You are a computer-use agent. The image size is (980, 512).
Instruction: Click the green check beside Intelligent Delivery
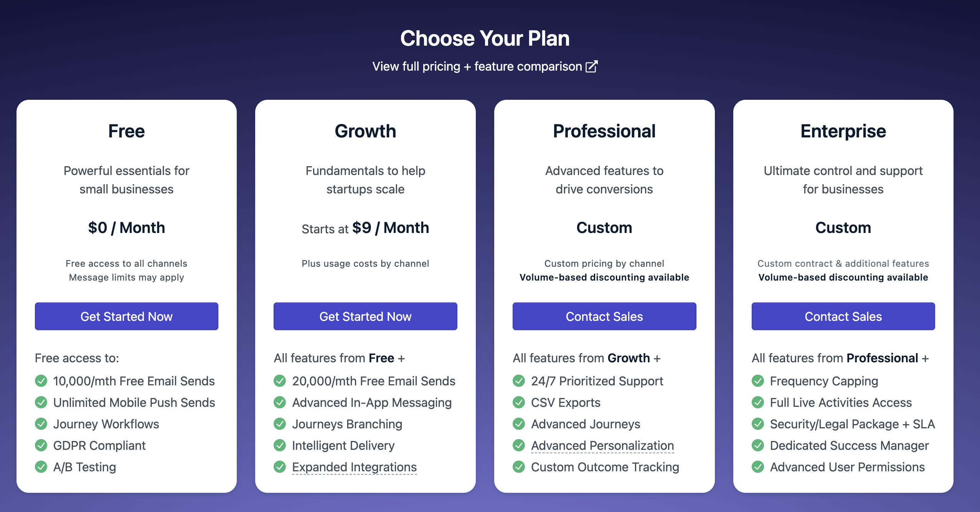280,445
